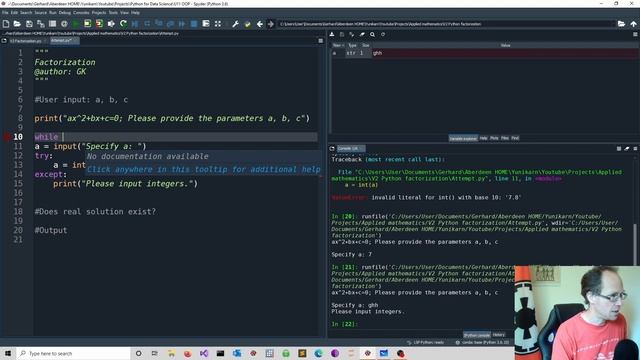Browse a working directory folder icon
The width and height of the screenshot is (640, 360).
[621, 24]
